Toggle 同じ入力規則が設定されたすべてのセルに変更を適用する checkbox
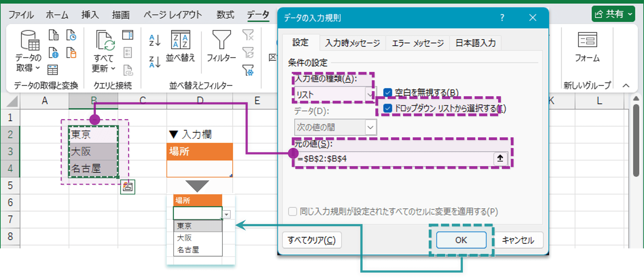The height and width of the screenshot is (278, 644). 292,211
